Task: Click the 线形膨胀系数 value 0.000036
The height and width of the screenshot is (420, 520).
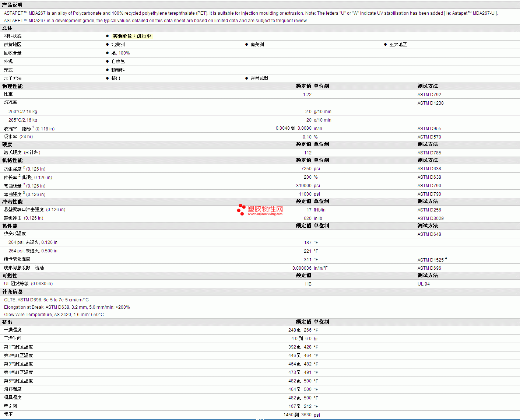Action: [x=302, y=268]
